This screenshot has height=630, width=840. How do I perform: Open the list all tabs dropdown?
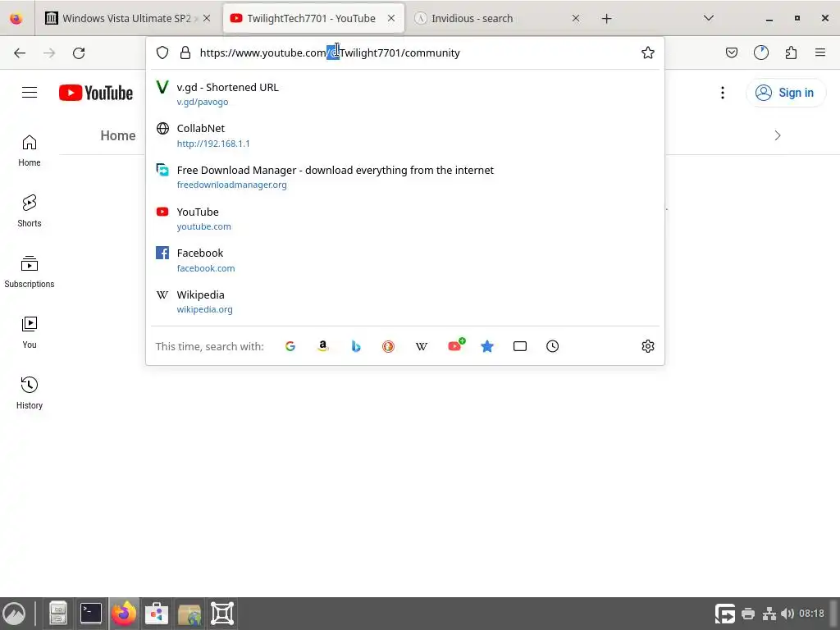click(x=708, y=18)
